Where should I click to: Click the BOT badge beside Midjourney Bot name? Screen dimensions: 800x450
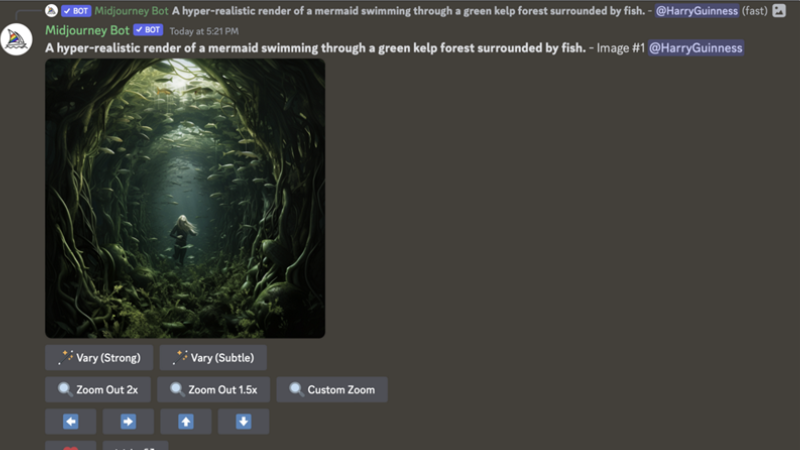(x=148, y=30)
